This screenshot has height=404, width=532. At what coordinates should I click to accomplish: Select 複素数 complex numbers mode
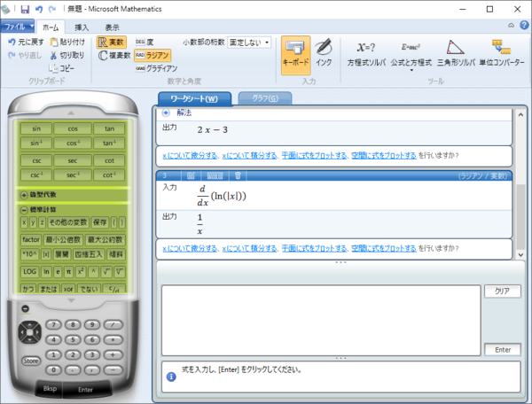pyautogui.click(x=114, y=55)
